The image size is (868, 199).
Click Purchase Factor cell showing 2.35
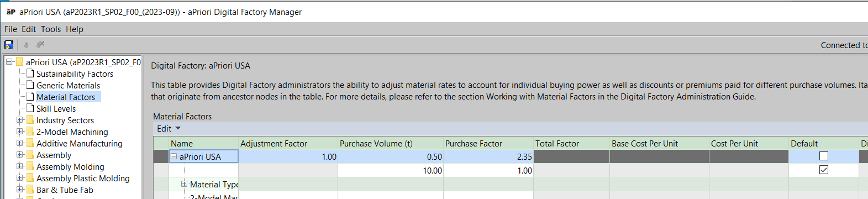(488, 156)
